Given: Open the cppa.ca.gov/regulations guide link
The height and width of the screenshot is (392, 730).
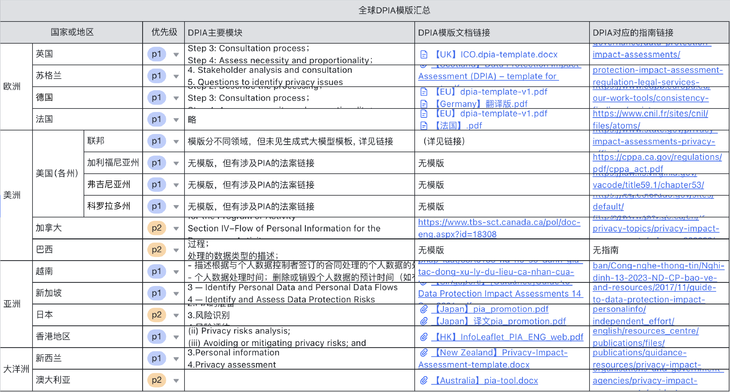Looking at the screenshot, I should click(657, 157).
